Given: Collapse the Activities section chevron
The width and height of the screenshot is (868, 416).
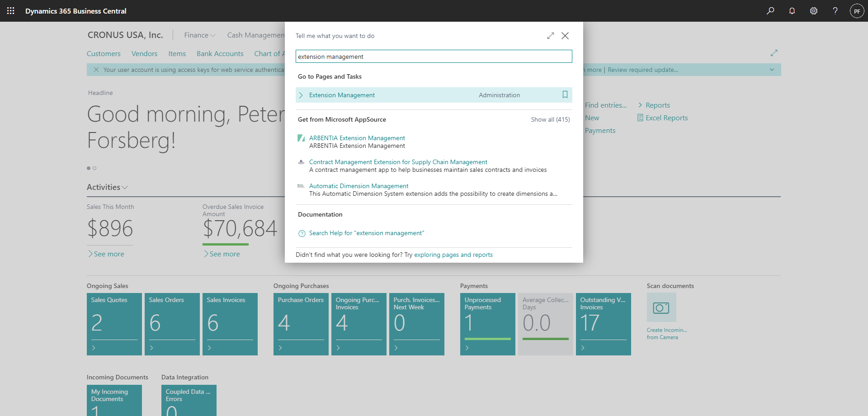Looking at the screenshot, I should pyautogui.click(x=125, y=187).
